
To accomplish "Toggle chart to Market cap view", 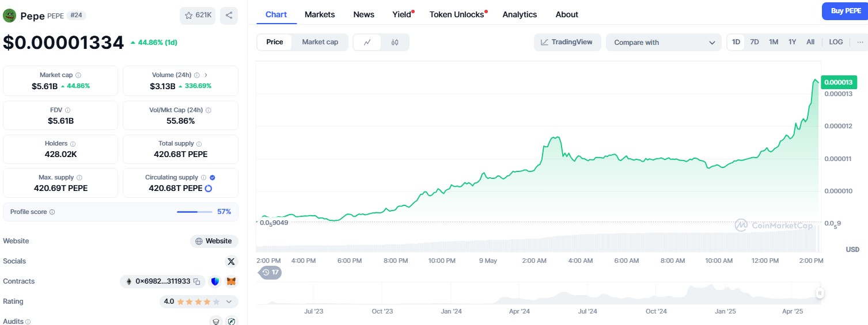I will pos(320,42).
